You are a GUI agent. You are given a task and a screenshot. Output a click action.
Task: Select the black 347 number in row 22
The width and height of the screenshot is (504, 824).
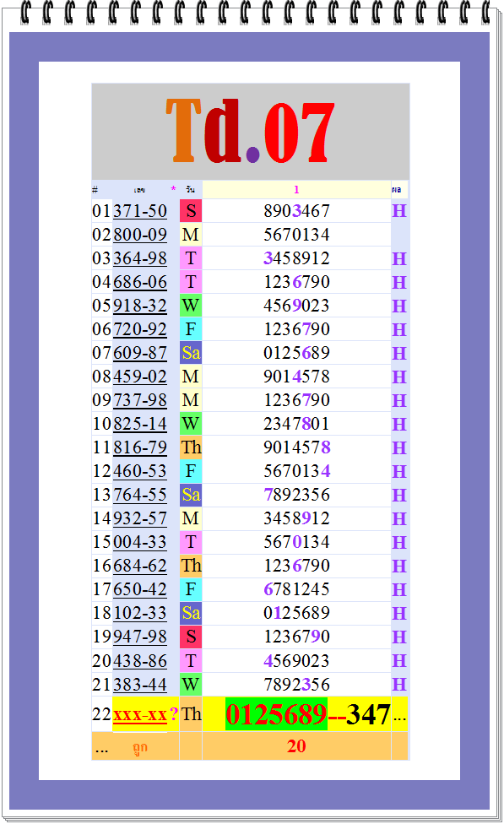point(368,715)
